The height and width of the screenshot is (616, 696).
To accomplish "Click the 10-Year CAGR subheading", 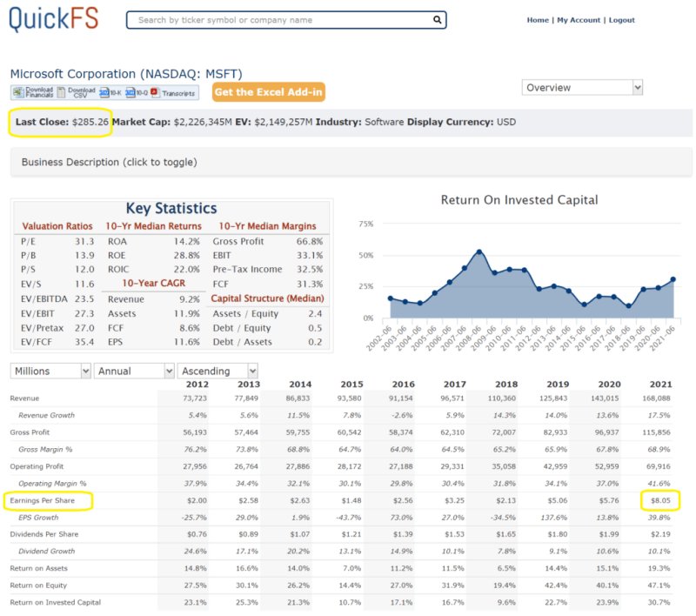I will [154, 283].
